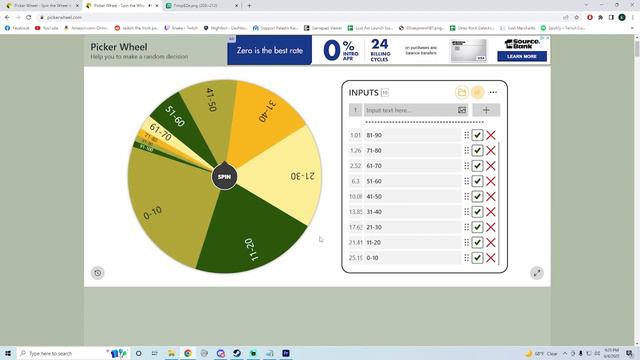Uncheck the 81-90 input checkbox
The image size is (640, 360).
point(477,135)
